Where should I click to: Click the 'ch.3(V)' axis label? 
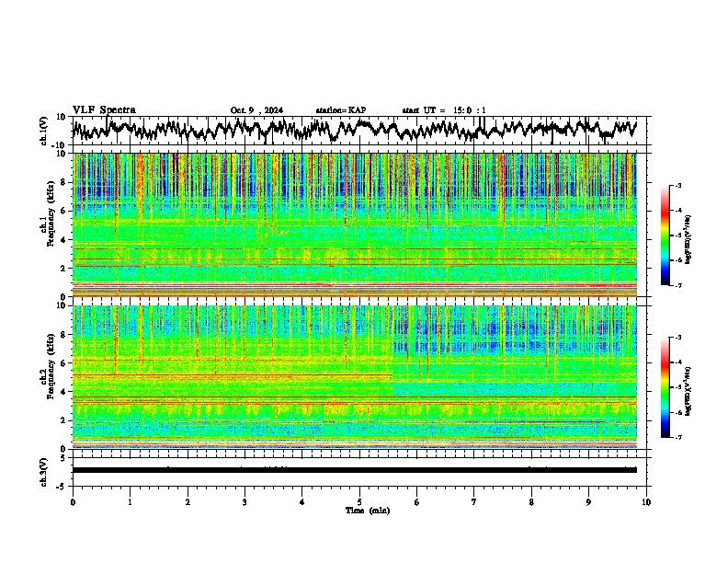[44, 472]
